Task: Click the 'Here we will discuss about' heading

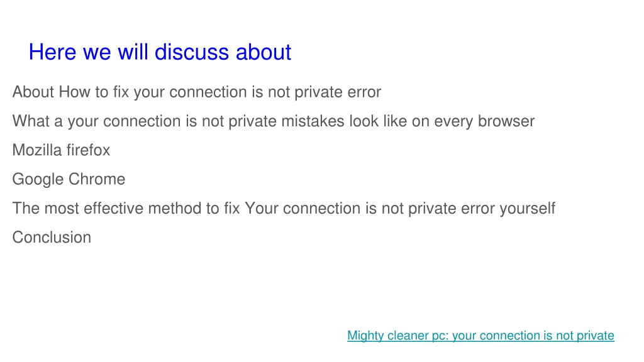Action: tap(160, 52)
